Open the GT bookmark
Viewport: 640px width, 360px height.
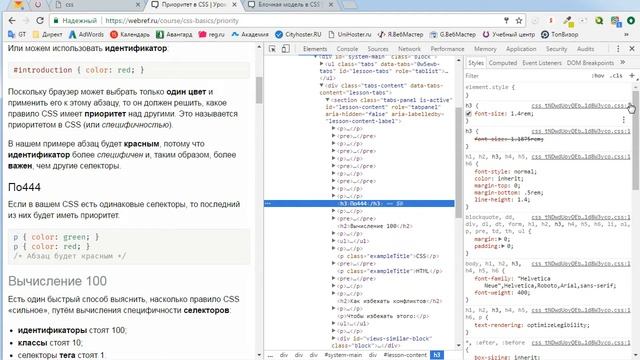pos(17,34)
